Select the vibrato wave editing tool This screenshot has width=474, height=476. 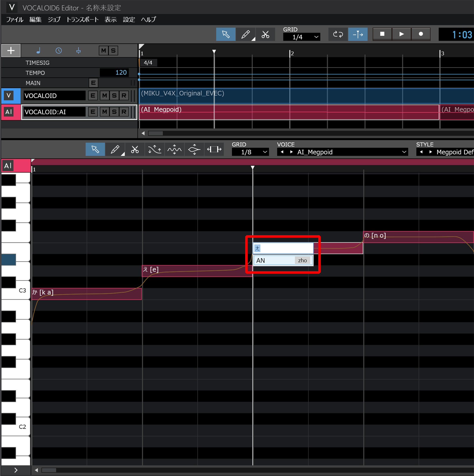pyautogui.click(x=174, y=149)
